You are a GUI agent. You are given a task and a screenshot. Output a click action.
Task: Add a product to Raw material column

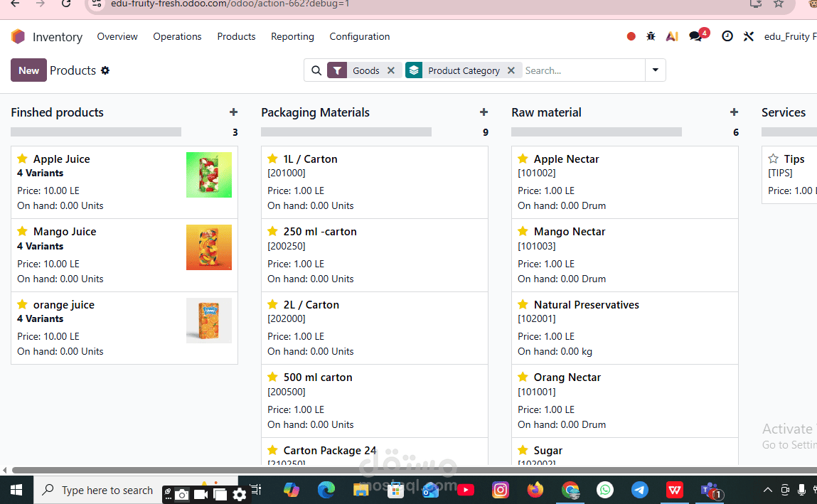734,112
